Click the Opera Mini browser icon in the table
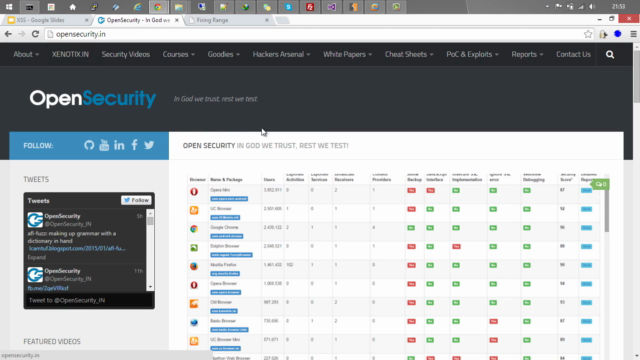The width and height of the screenshot is (640, 360). tap(194, 191)
